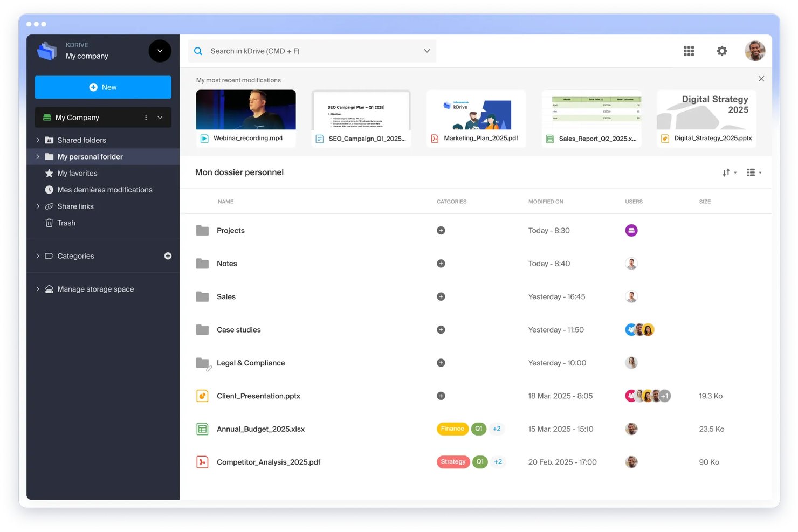The image size is (798, 532).
Task: Open the list view mode dropdown
Action: point(754,172)
